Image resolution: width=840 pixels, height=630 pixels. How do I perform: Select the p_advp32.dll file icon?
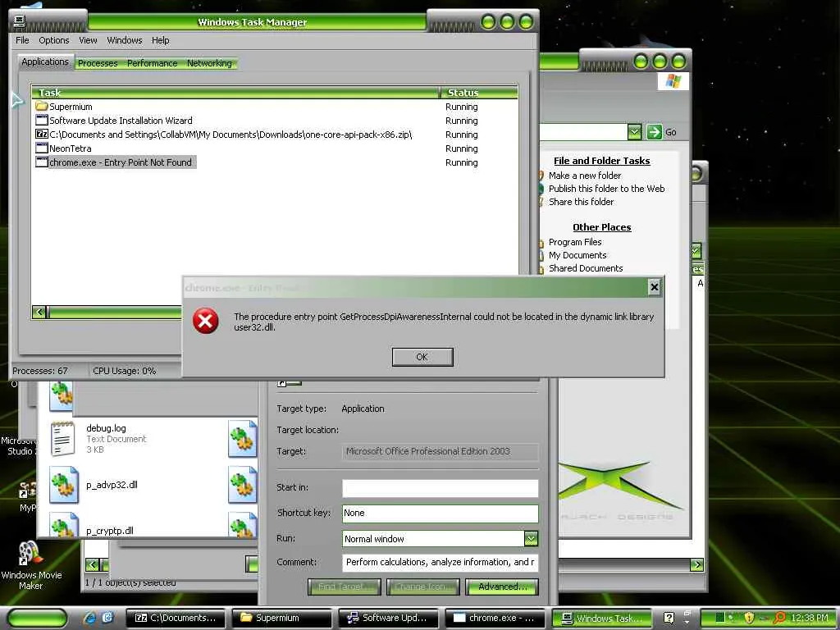tap(64, 485)
